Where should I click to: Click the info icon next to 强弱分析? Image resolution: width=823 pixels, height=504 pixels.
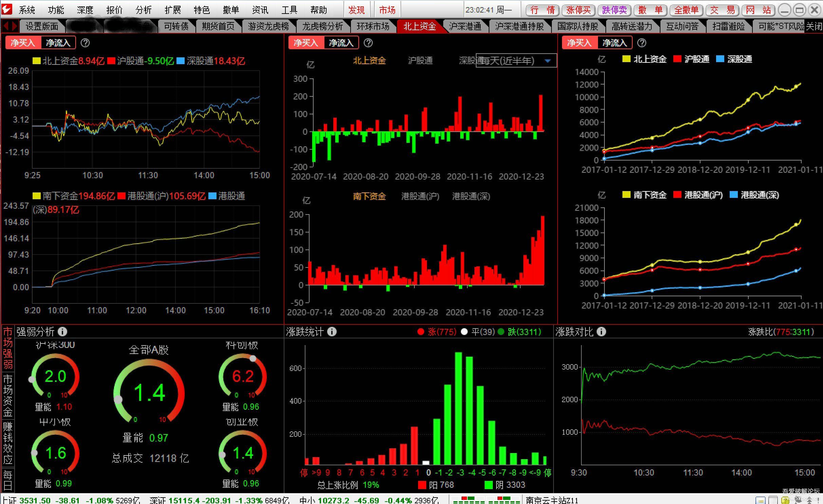tap(62, 332)
